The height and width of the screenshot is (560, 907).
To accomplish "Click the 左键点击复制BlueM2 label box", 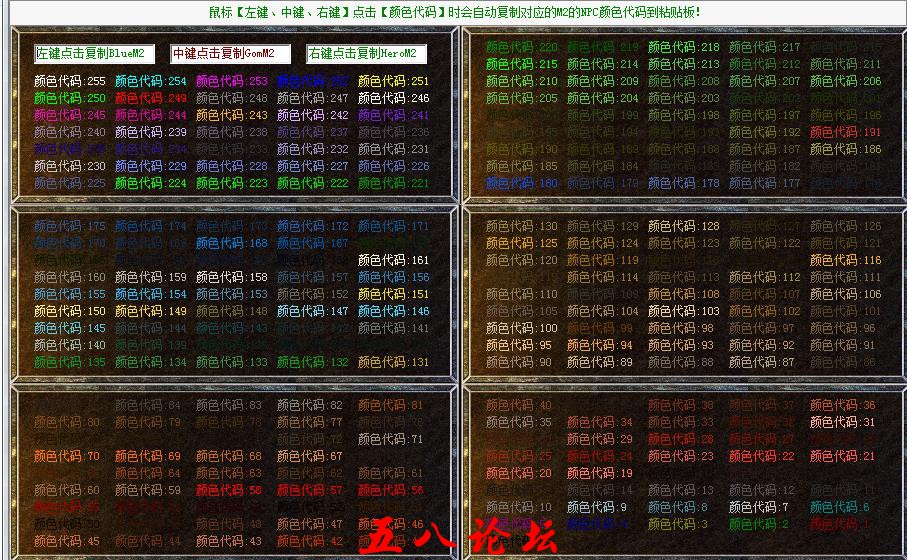I will click(x=94, y=54).
